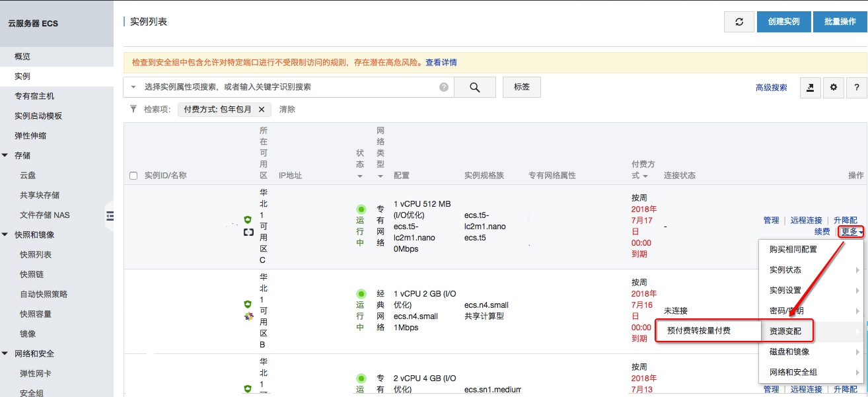
Task: Click the refresh icon button
Action: [739, 22]
